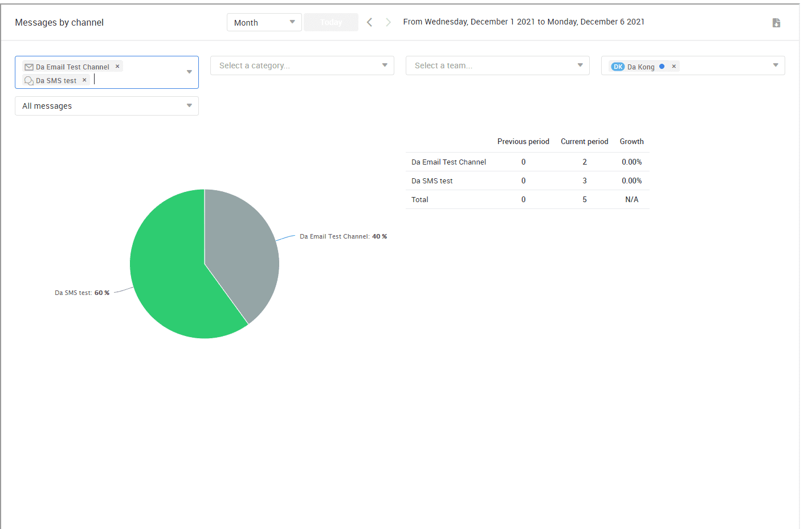Remove the Da Email Test Channel tag

click(x=117, y=67)
